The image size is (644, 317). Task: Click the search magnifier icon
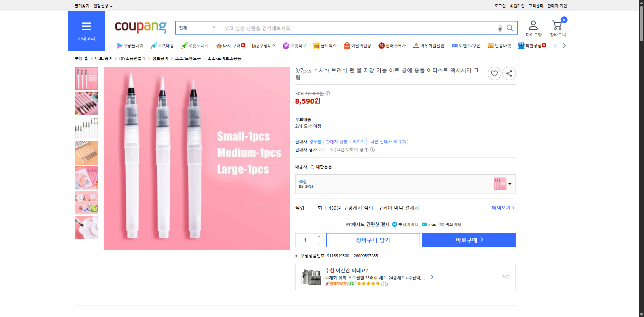point(510,28)
